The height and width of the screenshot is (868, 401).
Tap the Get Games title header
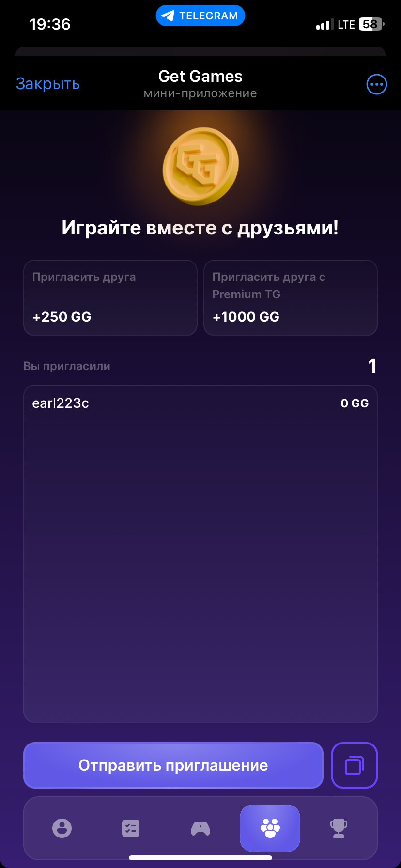coord(200,77)
